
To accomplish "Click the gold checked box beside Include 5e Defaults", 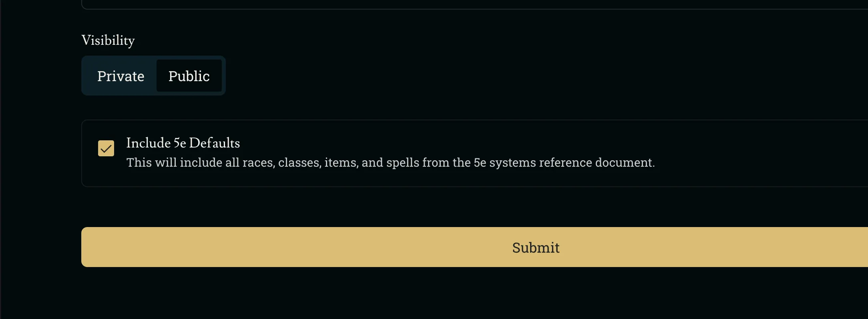I will pyautogui.click(x=106, y=148).
